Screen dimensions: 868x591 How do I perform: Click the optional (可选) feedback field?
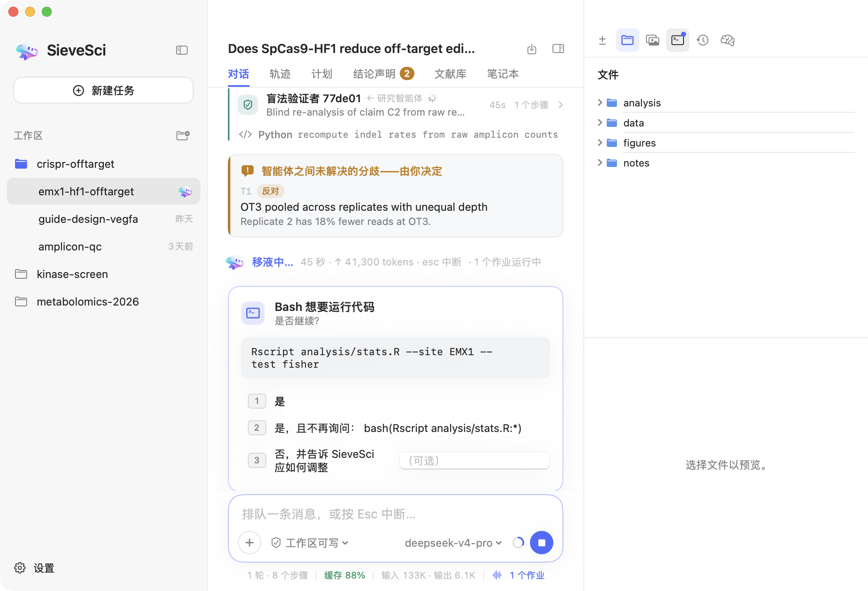pos(474,460)
